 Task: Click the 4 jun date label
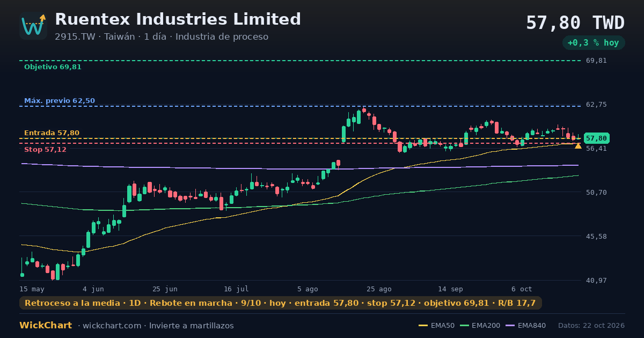(93, 289)
